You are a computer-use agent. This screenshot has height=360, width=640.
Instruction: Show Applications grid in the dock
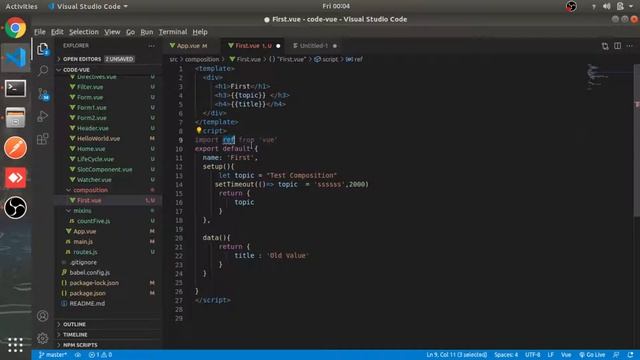[x=15, y=345]
